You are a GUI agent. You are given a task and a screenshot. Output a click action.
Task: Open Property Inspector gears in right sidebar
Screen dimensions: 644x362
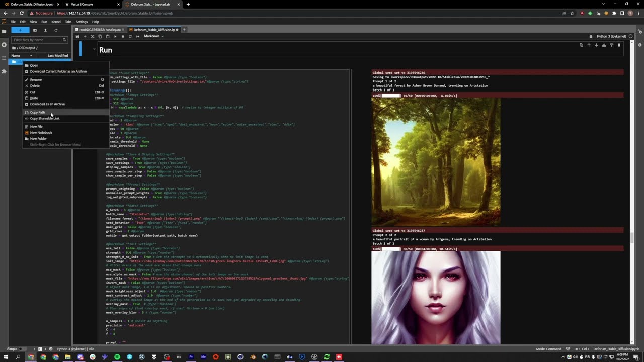click(x=639, y=31)
